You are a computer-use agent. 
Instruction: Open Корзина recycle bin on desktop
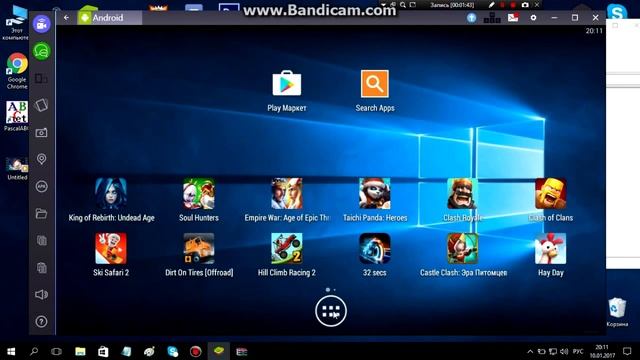617,313
